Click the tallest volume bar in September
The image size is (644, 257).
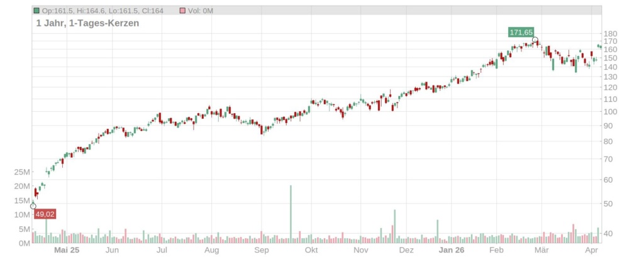[291, 214]
